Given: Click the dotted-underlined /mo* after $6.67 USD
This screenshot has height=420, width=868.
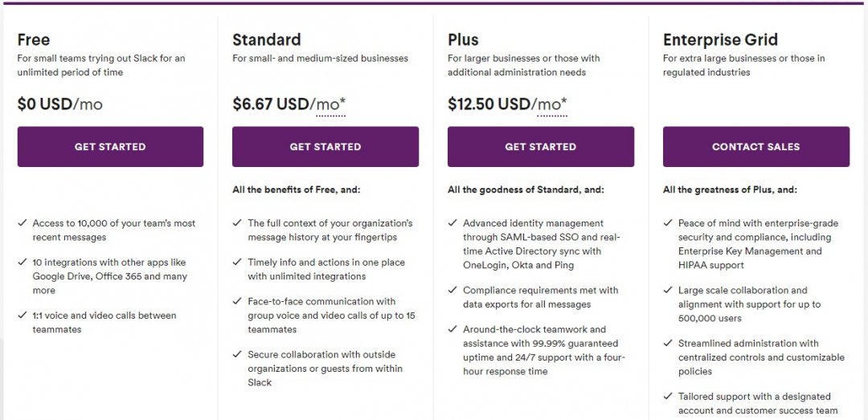Looking at the screenshot, I should 330,104.
